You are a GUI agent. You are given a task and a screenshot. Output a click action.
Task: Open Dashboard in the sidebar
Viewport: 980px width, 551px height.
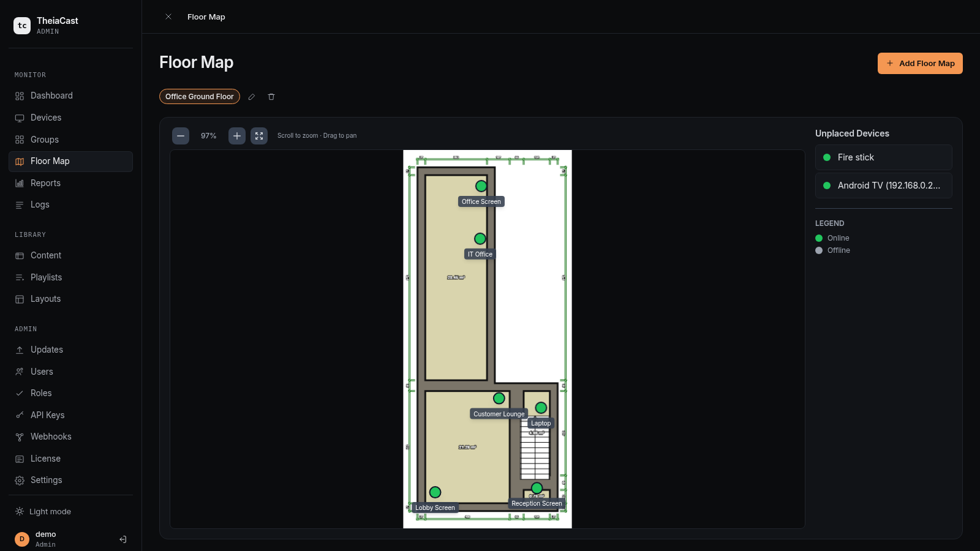pos(70,96)
